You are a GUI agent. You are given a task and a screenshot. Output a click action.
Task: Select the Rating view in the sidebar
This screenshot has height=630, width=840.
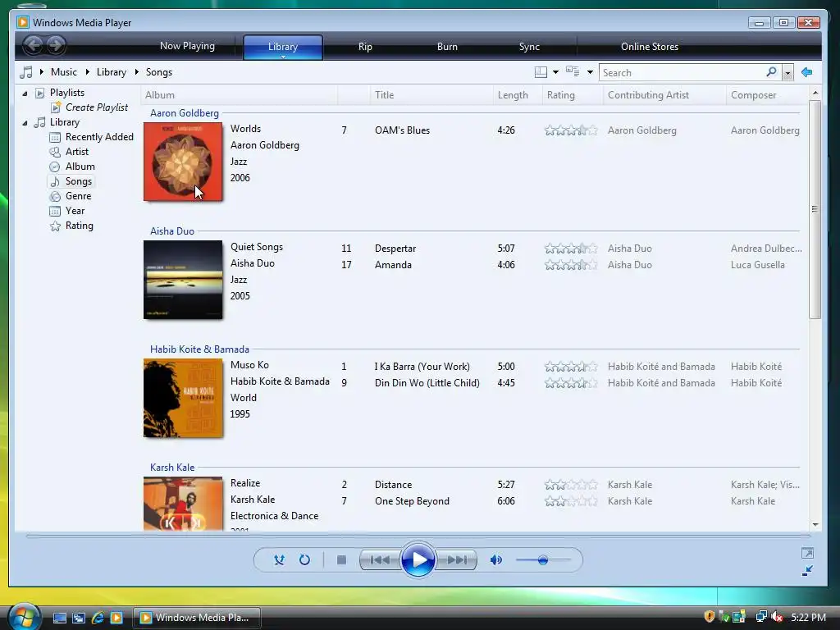pyautogui.click(x=80, y=226)
